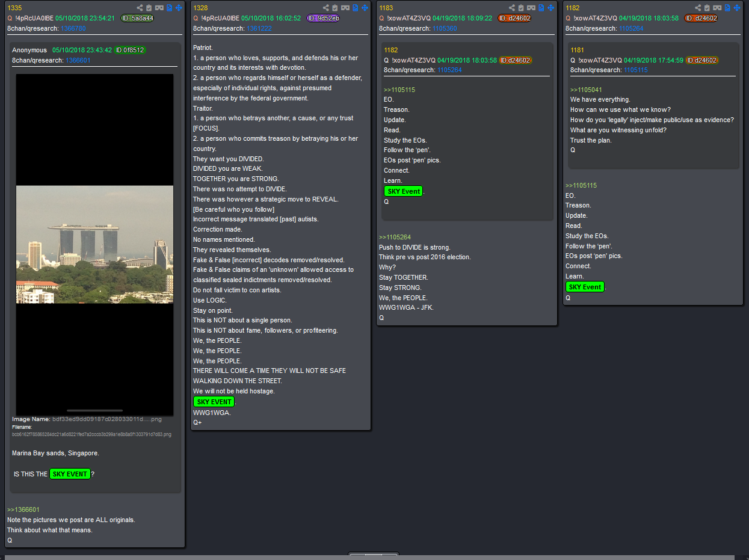Click the goggles icon on post 1335
The image size is (749, 560).
[159, 8]
